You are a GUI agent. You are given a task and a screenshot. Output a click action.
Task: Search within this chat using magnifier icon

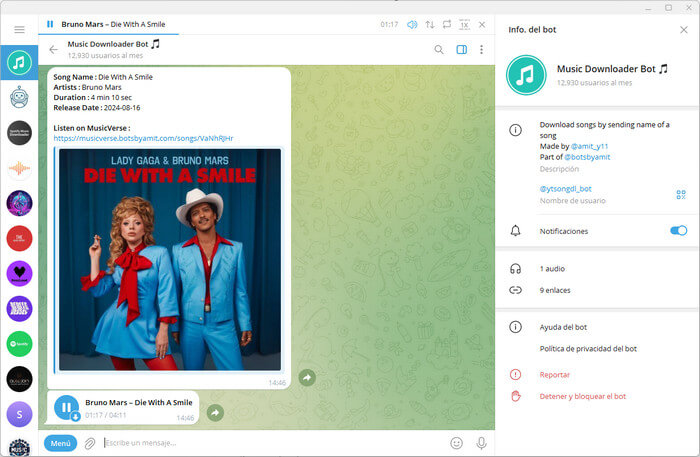coord(439,50)
